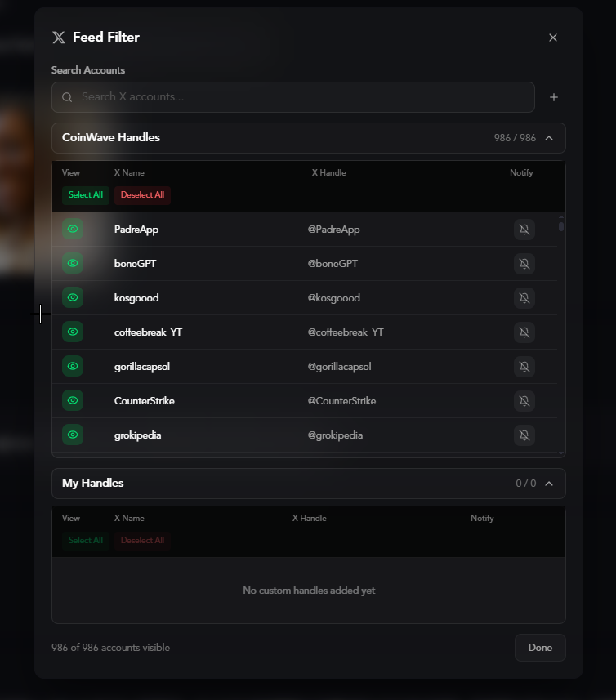Viewport: 616px width, 700px height.
Task: Click the @boneGPT handle text
Action: point(333,264)
